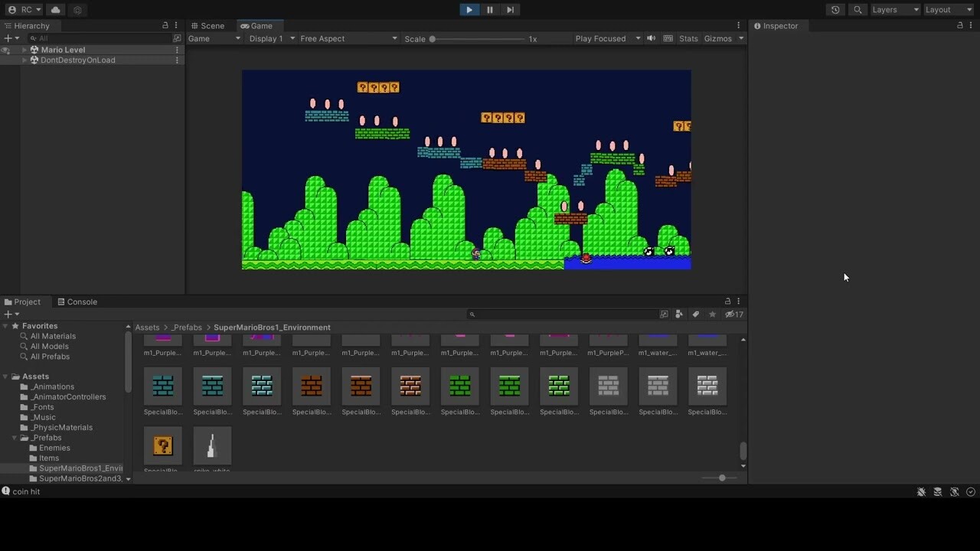
Task: Step one frame forward in Play mode
Action: (510, 9)
